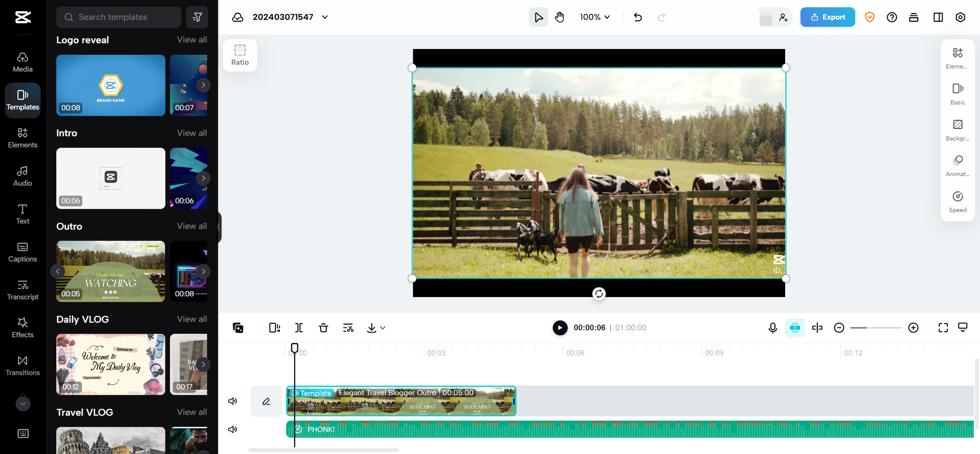Expand the project name 202403071547 dropdown
Screen dimensions: 980x454
(325, 17)
